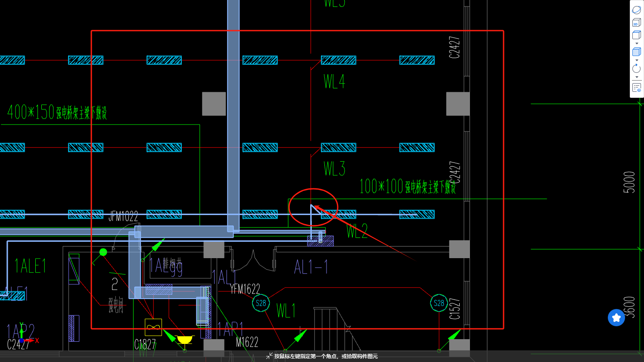
Task: Select the solid green circle device symbol
Action: click(x=103, y=252)
